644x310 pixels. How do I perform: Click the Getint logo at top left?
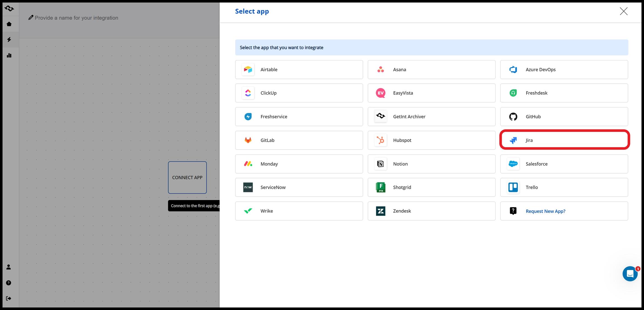[9, 8]
